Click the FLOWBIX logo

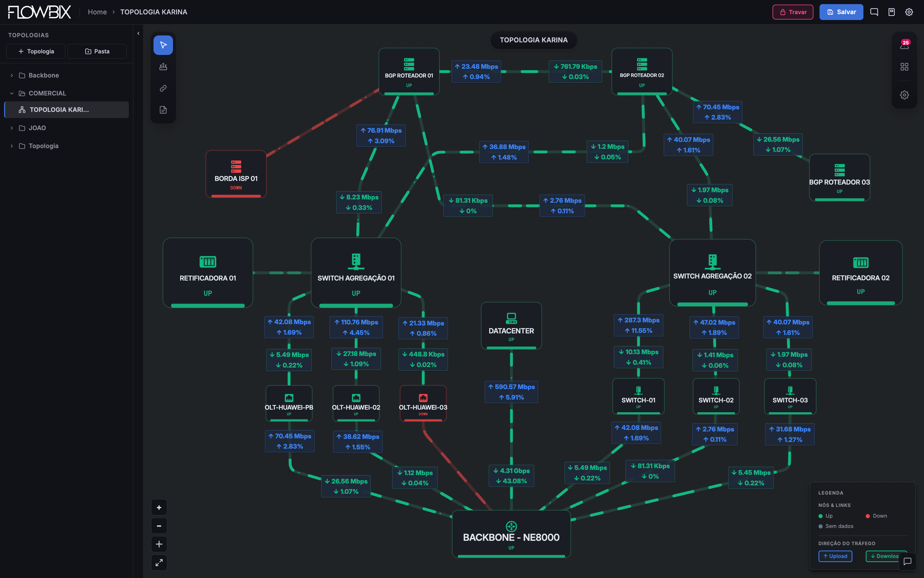[39, 12]
